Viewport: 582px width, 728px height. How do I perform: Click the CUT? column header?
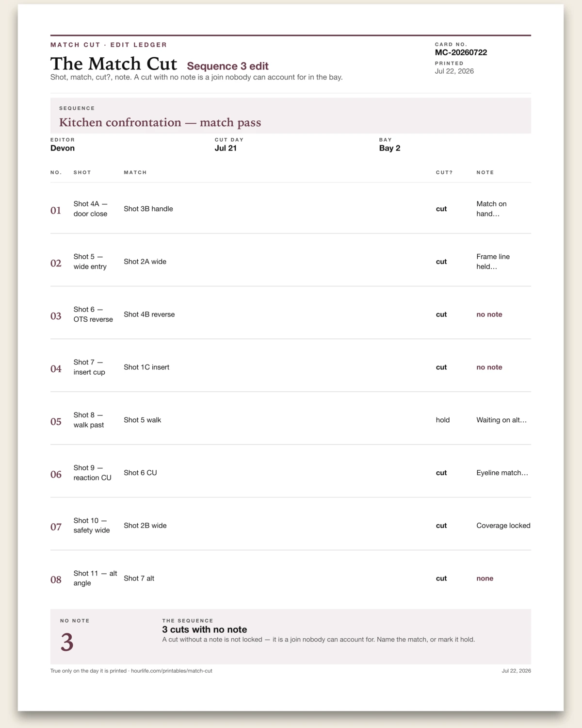pyautogui.click(x=444, y=172)
